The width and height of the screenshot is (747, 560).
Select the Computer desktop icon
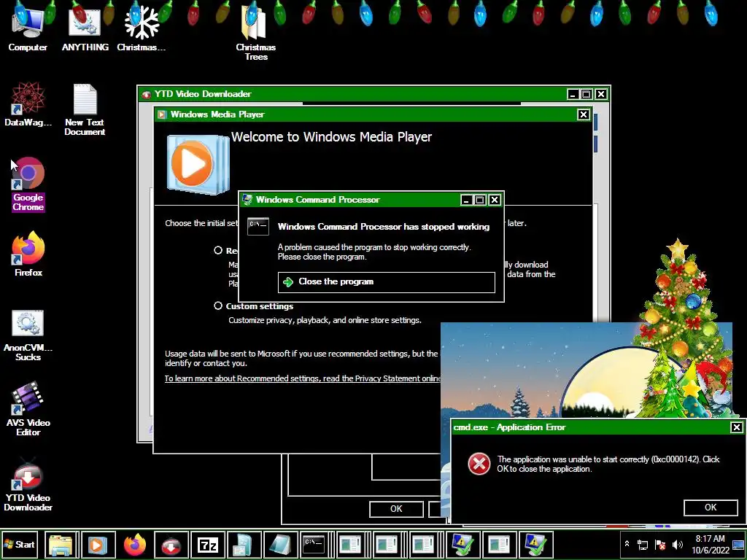pos(28,28)
